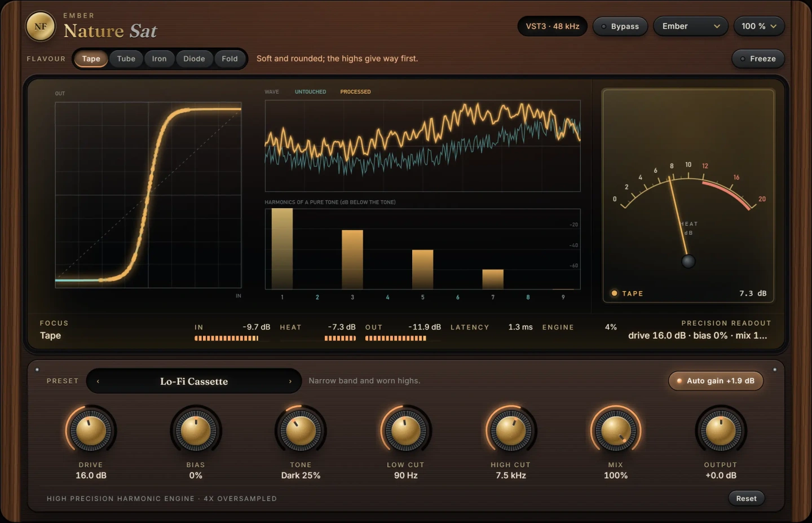This screenshot has width=812, height=523.
Task: Click the HIGH CUT knob
Action: (x=511, y=430)
